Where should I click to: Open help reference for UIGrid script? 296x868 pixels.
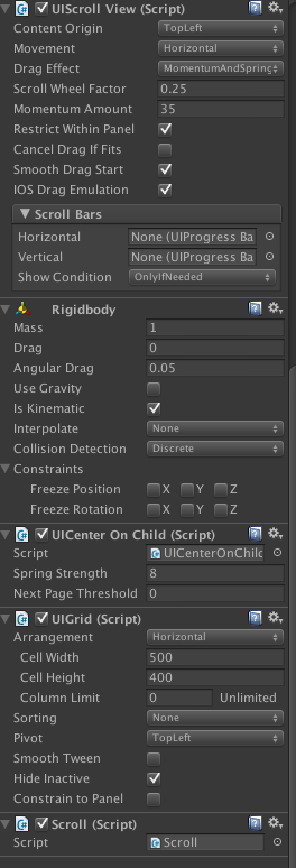pyautogui.click(x=256, y=618)
